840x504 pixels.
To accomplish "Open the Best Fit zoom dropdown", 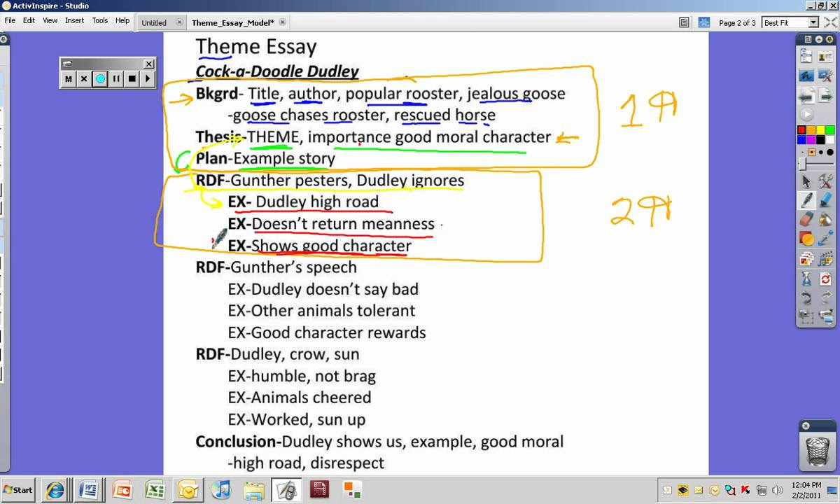I will tap(812, 22).
